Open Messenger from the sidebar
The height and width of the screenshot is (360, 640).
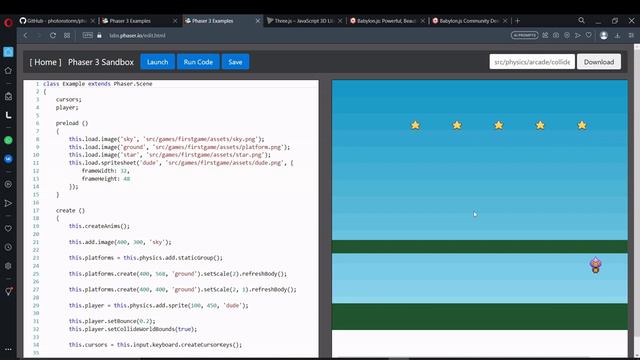[8, 159]
